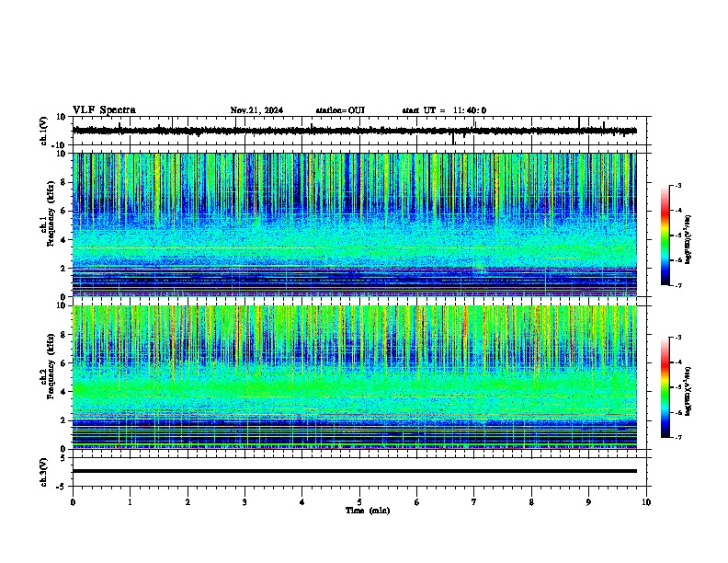Click the "station=OUI" header label
This screenshot has height=563, width=728.
340,110
